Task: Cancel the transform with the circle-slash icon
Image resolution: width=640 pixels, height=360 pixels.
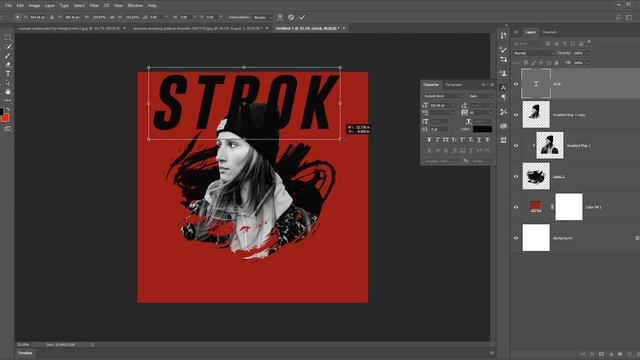Action: coord(291,17)
